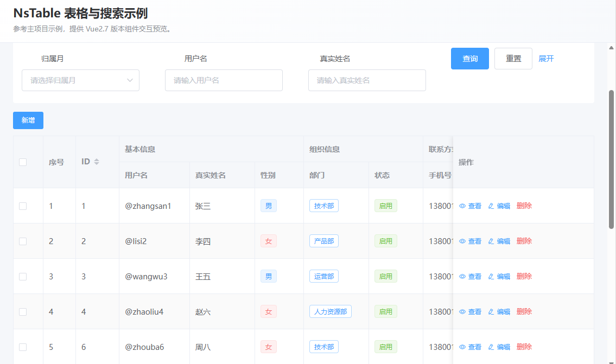Select the checkbox for the @wangwu3 row
This screenshot has width=616, height=364.
(x=23, y=277)
